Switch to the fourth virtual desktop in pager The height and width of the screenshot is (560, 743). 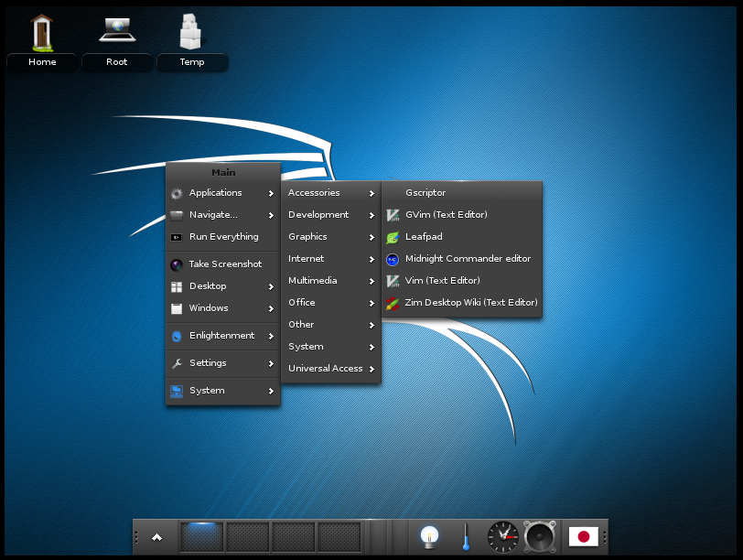coord(339,537)
